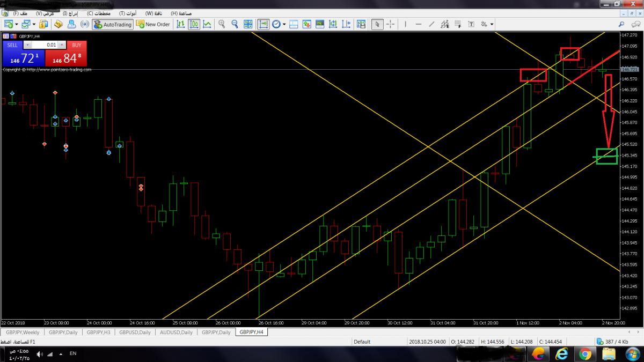Switch chart to candlestick display
644x362 pixels.
(194, 24)
